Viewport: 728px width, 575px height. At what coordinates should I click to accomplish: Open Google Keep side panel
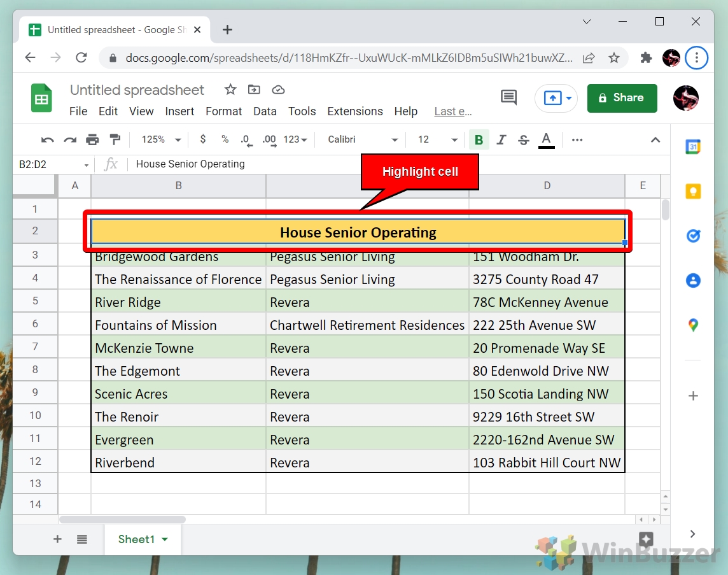coord(693,192)
